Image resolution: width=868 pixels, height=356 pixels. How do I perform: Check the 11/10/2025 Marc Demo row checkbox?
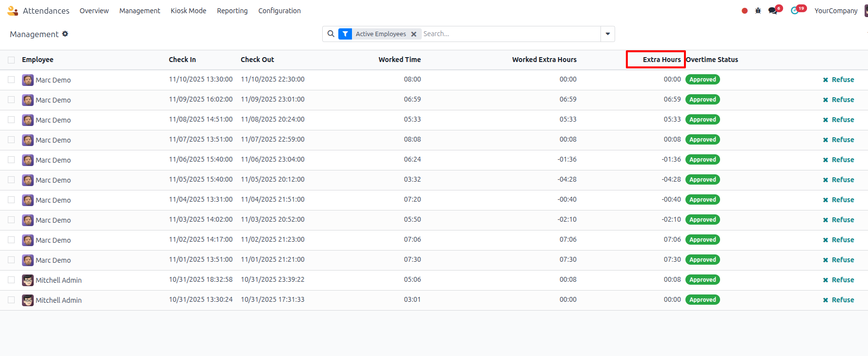[11, 80]
